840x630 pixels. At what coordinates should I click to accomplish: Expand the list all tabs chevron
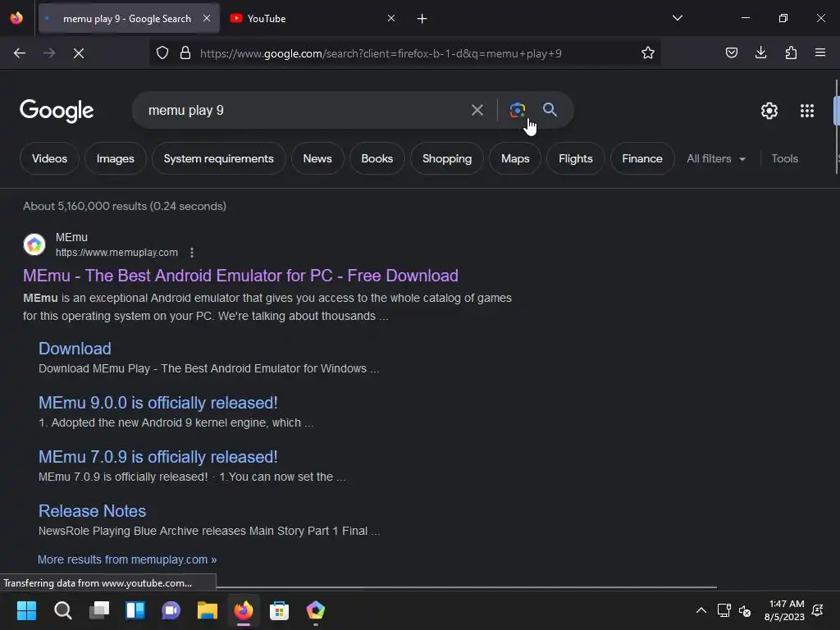(x=677, y=18)
